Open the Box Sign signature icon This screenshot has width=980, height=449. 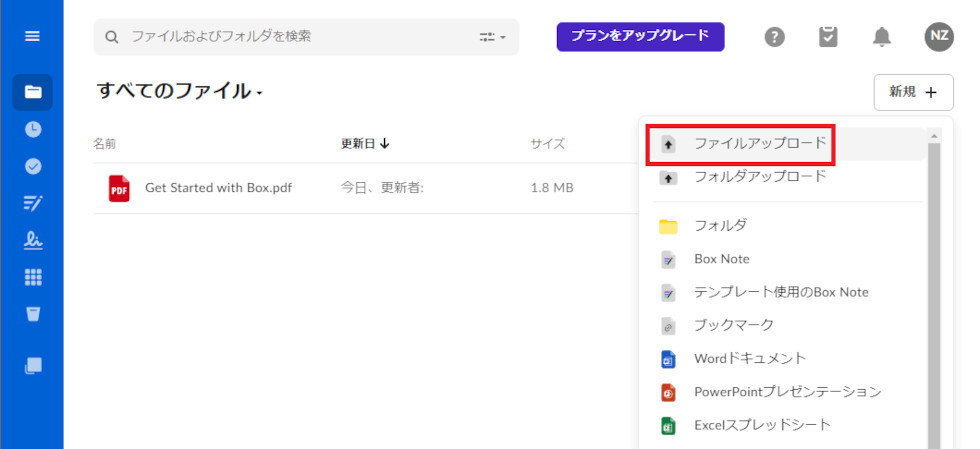[x=32, y=240]
